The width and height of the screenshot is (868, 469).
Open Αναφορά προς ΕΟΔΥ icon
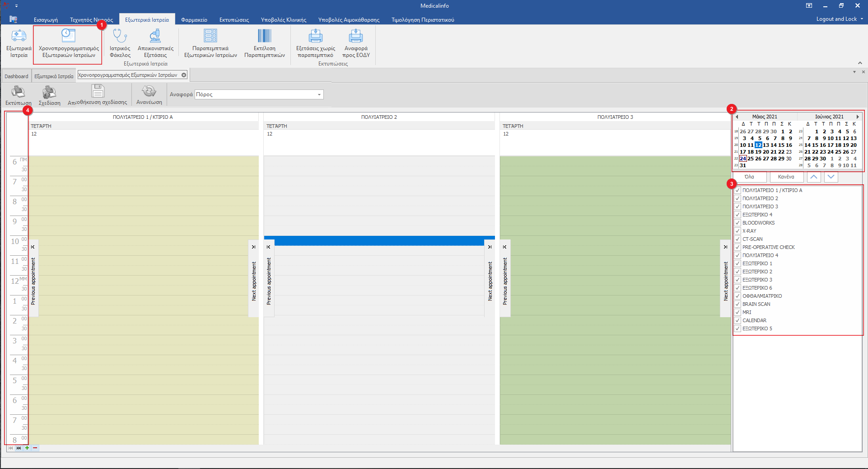point(356,36)
